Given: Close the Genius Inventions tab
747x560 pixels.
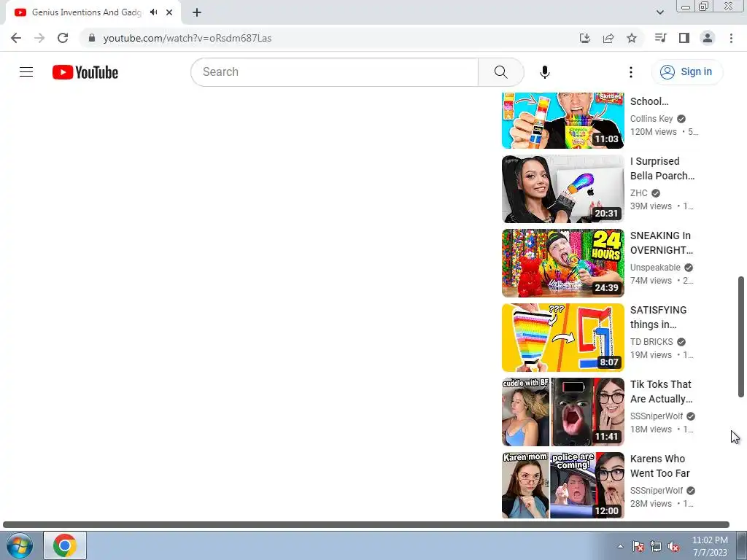Looking at the screenshot, I should 169,12.
